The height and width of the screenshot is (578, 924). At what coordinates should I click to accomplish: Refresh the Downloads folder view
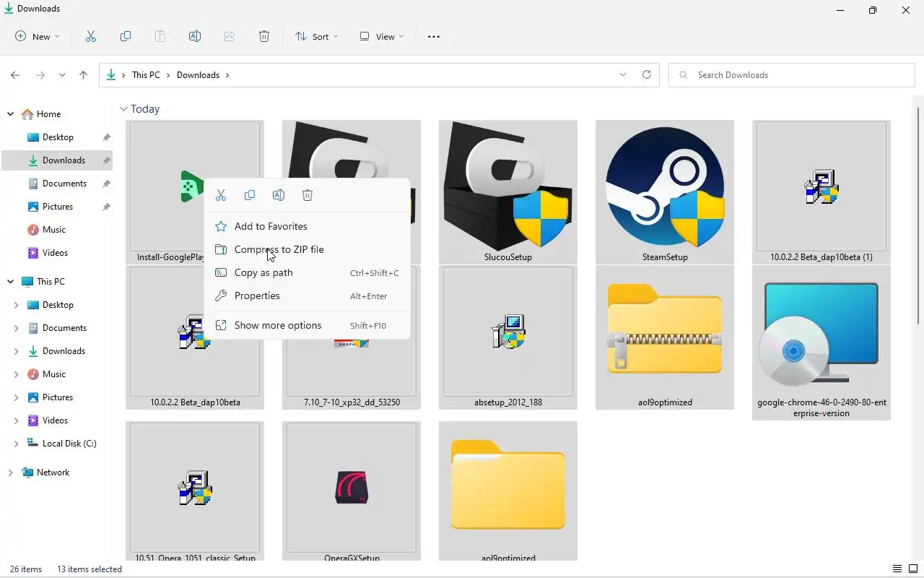(647, 75)
